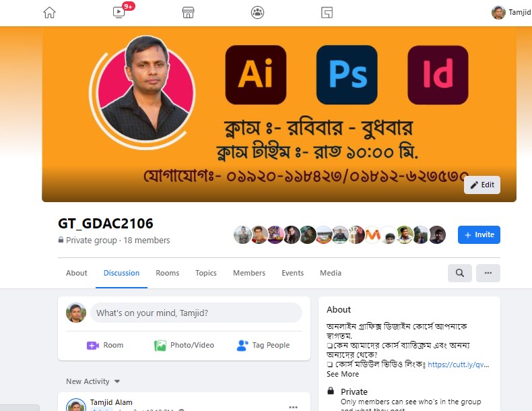This screenshot has height=411, width=532.
Task: Click the Invite button
Action: [479, 235]
